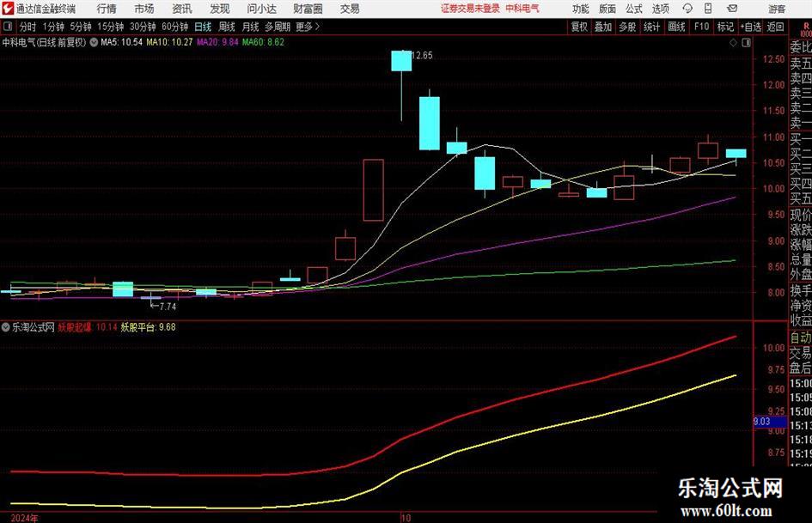This screenshot has height=523, width=812.
Task: Click the 通达信 red logo icon
Action: tap(8, 9)
